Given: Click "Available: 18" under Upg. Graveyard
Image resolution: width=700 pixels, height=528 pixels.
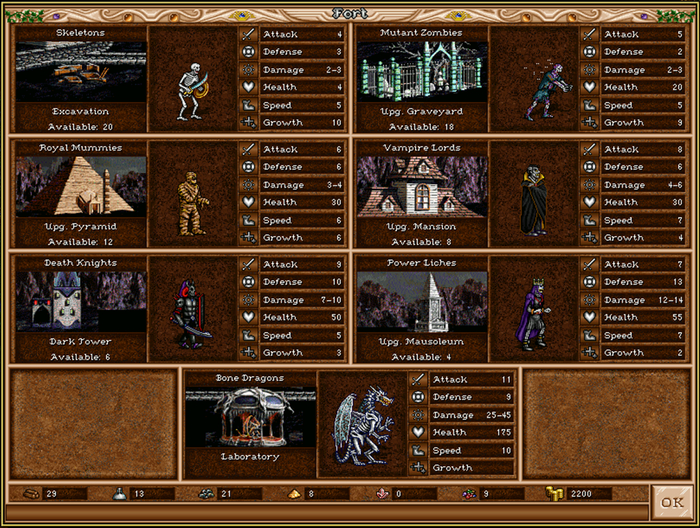Looking at the screenshot, I should click(x=421, y=127).
